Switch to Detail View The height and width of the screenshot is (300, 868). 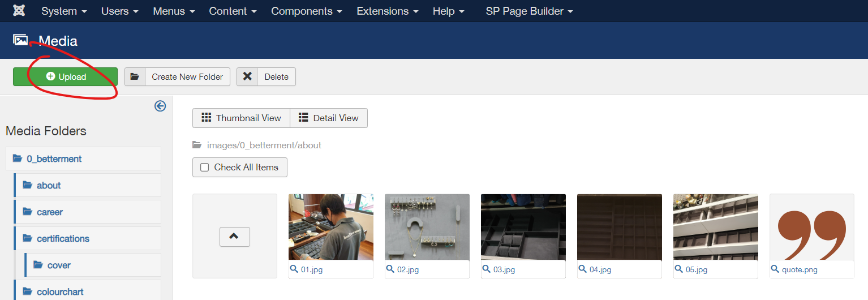pyautogui.click(x=329, y=118)
